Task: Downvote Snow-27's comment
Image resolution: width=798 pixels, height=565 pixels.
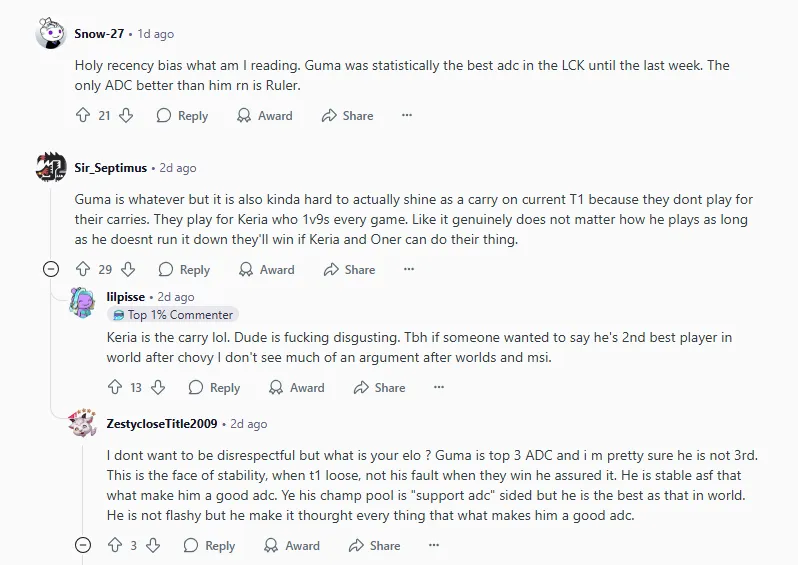Action: 126,116
